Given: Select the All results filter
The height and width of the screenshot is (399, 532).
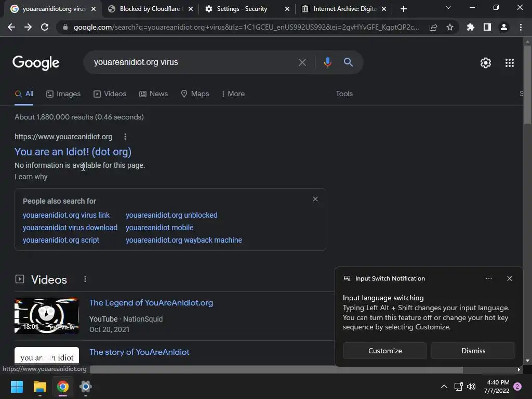Looking at the screenshot, I should 24,94.
